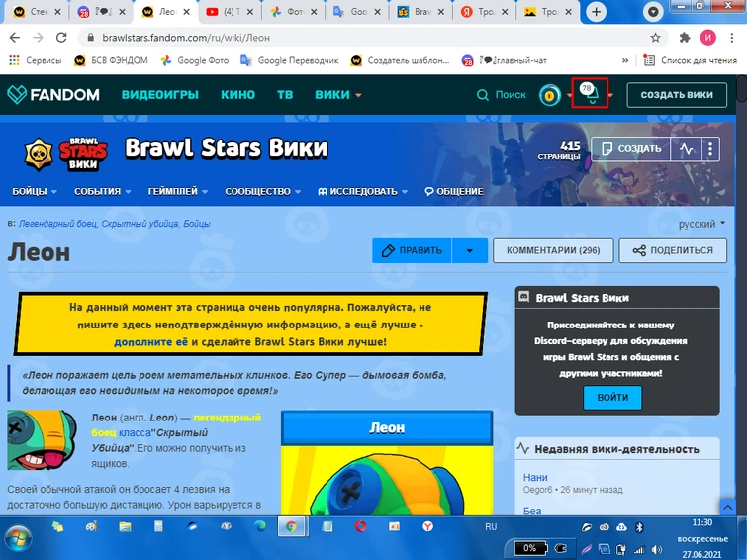Viewport: 747px width, 560px height.
Task: Open the Сервисы apps bookmark
Action: click(x=36, y=60)
